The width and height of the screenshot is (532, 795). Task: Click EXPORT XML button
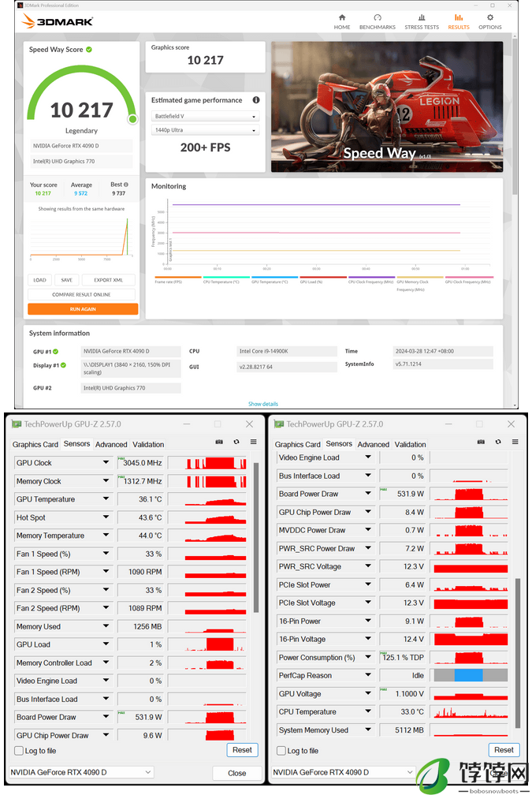click(109, 280)
